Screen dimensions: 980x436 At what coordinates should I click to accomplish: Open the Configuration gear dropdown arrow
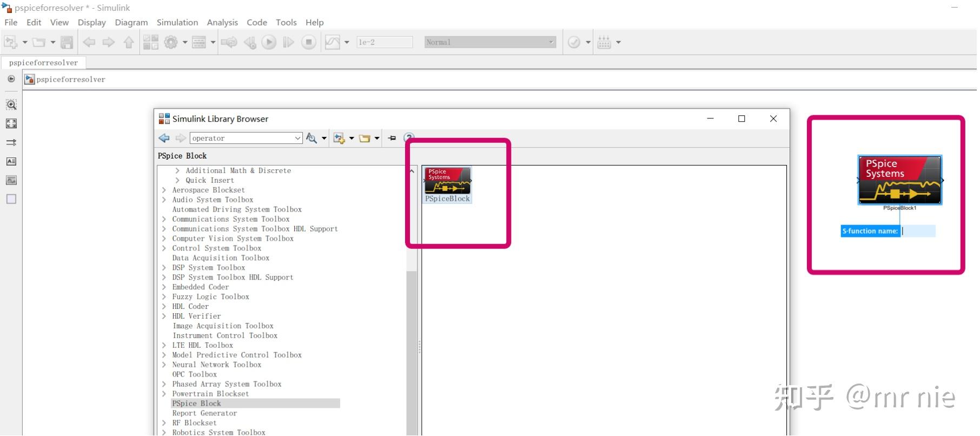(185, 42)
